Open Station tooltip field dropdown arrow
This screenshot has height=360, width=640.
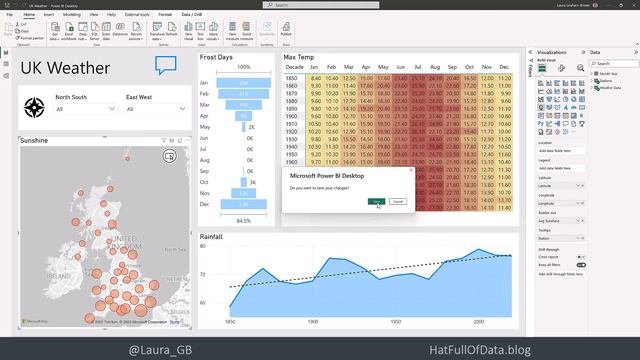[578, 238]
